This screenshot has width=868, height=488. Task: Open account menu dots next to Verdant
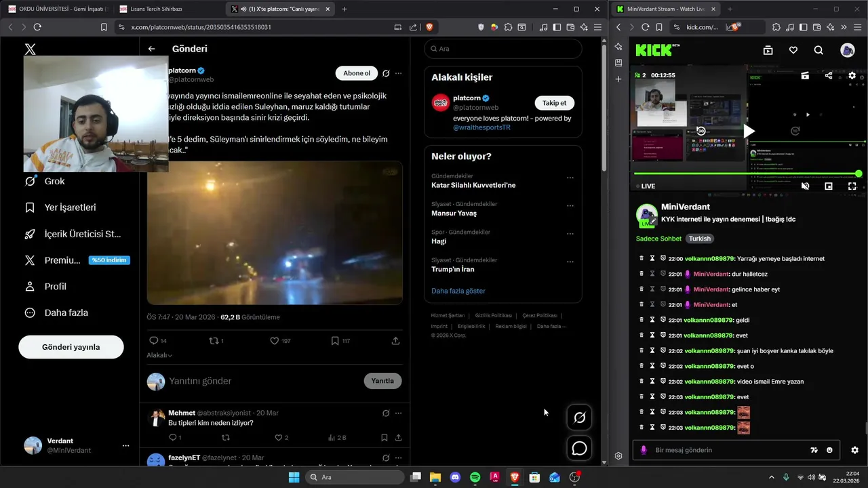(125, 445)
